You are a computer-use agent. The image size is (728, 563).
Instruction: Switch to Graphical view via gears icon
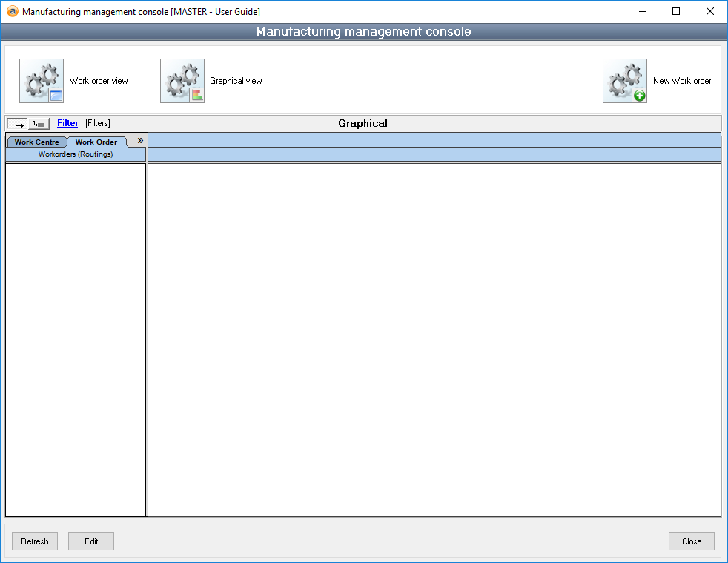pos(182,81)
